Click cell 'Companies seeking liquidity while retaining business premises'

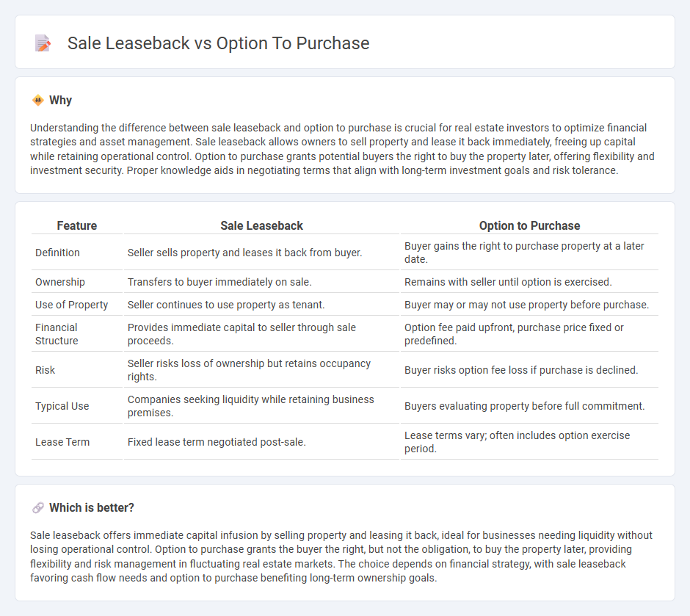[261, 406]
